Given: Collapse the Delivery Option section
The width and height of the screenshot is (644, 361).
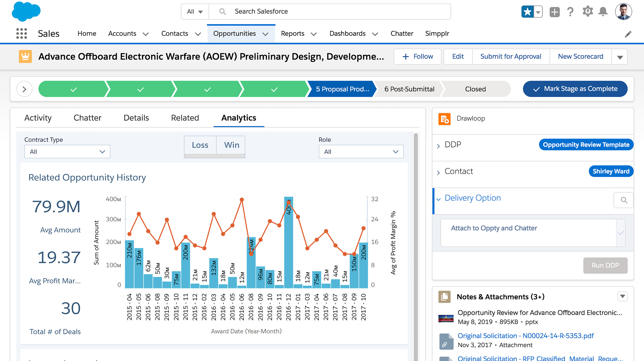Looking at the screenshot, I should coord(438,199).
